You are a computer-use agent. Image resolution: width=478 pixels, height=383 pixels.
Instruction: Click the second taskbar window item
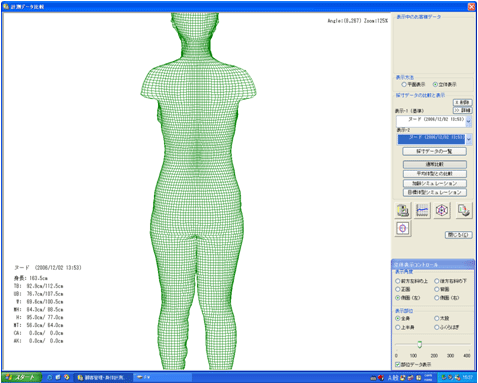162,377
